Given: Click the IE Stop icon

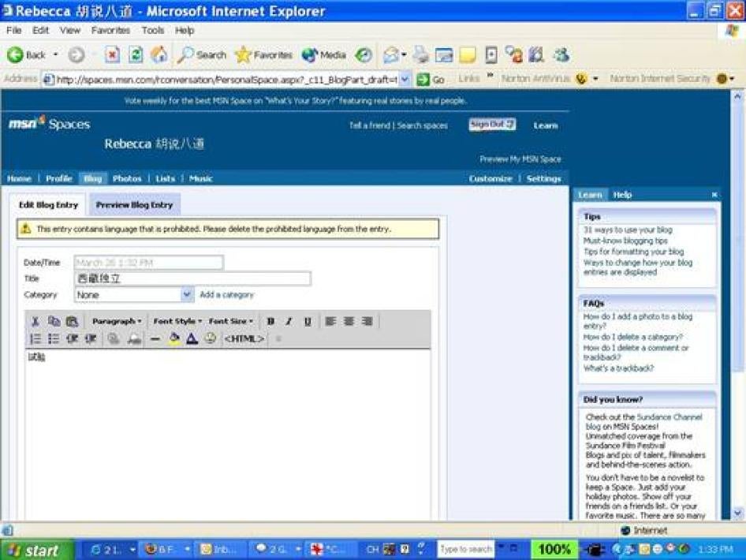Looking at the screenshot, I should [112, 54].
